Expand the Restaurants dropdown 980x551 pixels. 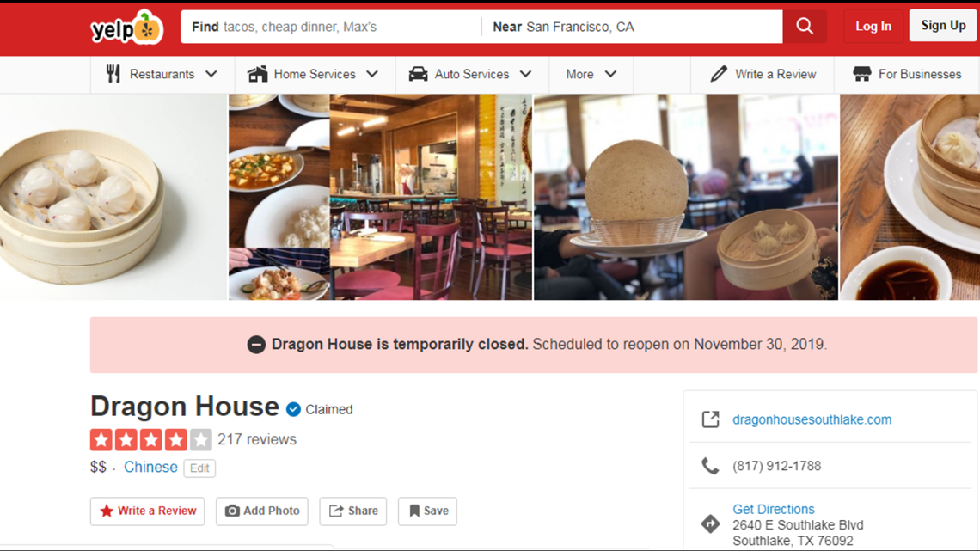click(x=162, y=74)
